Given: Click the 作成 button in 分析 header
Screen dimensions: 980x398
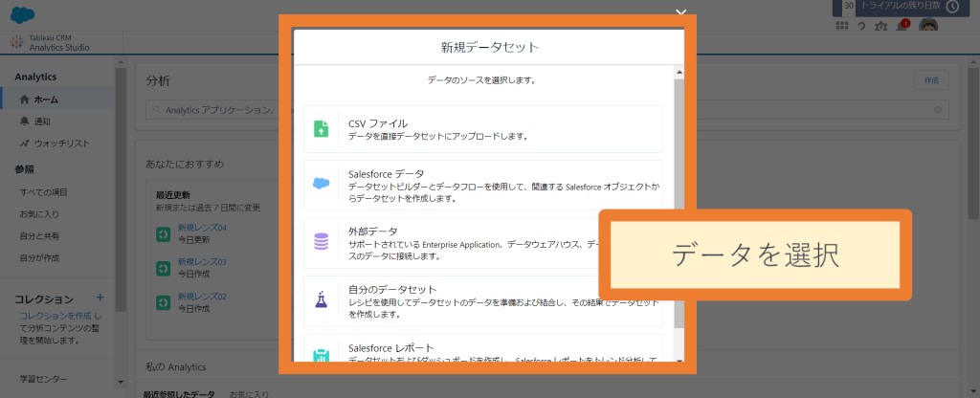Looking at the screenshot, I should [930, 80].
